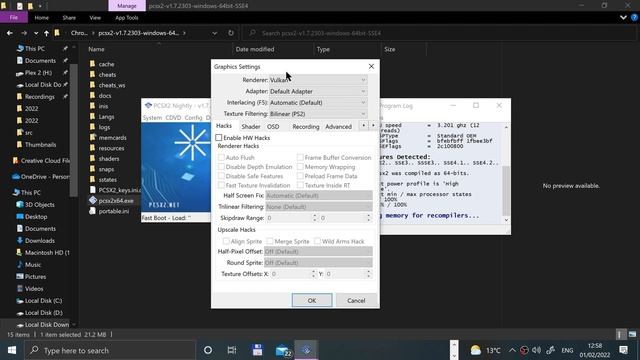
Task: Open Half-Pixel Offset dropdown
Action: (318, 251)
